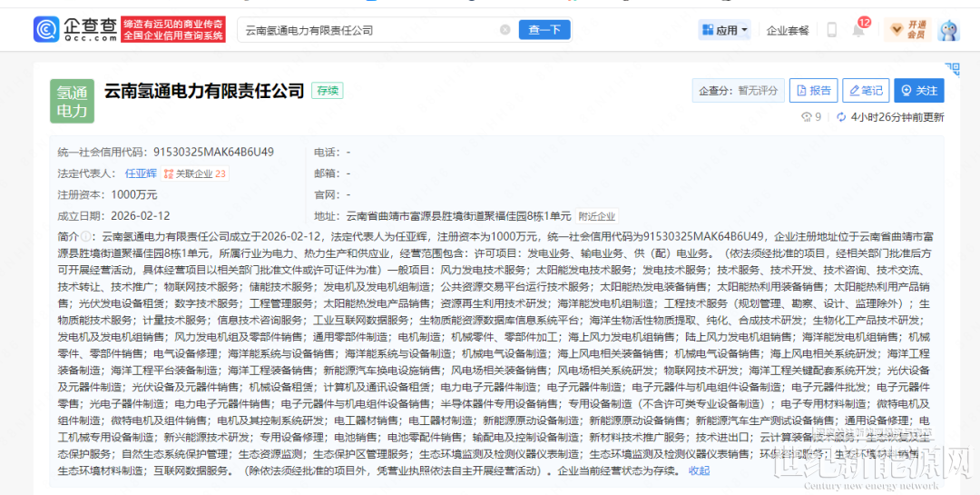Click the 报告 report button
Viewport: 980px width, 495px height.
pyautogui.click(x=813, y=91)
